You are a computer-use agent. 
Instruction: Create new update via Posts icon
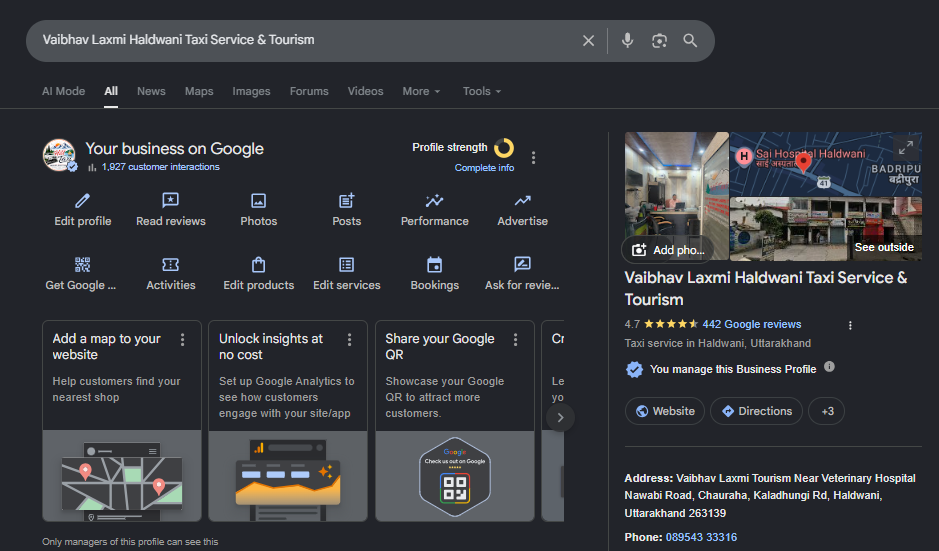[x=347, y=200]
